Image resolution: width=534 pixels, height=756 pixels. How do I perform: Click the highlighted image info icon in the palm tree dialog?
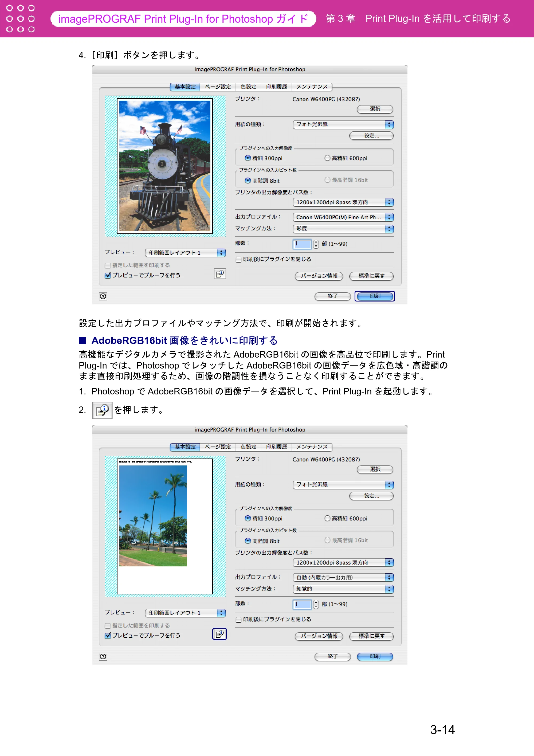(219, 634)
